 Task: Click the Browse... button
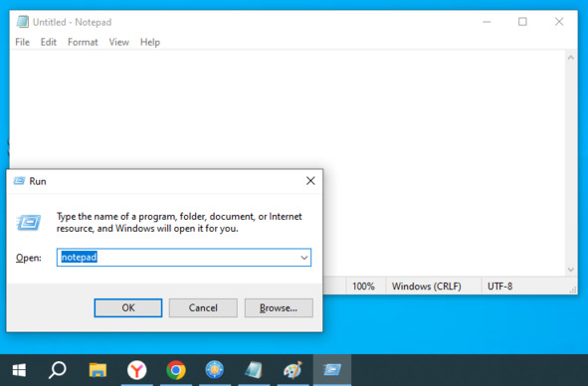[x=279, y=308]
